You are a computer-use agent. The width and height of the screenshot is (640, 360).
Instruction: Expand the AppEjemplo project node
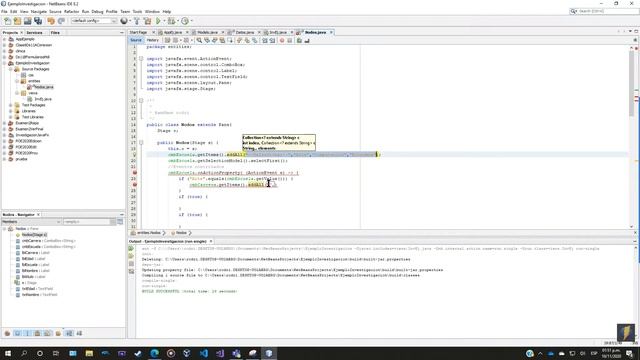[x=4, y=39]
